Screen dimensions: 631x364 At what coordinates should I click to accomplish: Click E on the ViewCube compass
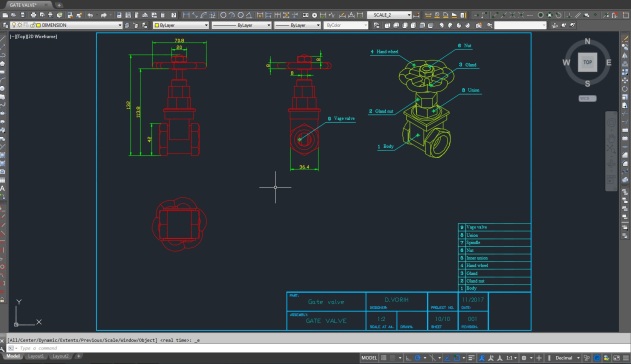pyautogui.click(x=608, y=62)
